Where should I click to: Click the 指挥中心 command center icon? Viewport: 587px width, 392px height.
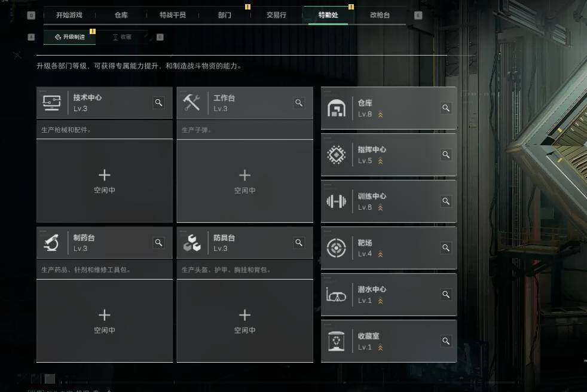(x=336, y=155)
